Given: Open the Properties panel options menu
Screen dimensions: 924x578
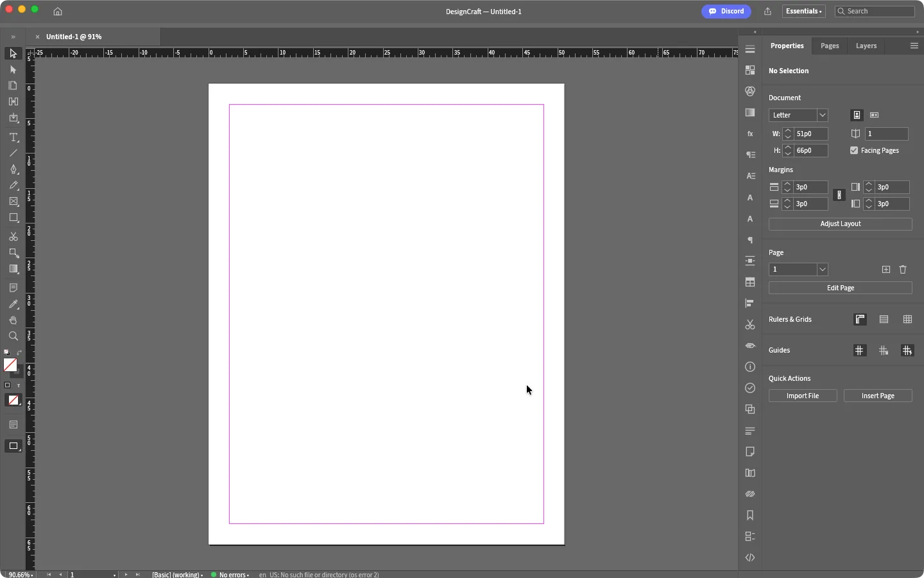Looking at the screenshot, I should coord(915,46).
